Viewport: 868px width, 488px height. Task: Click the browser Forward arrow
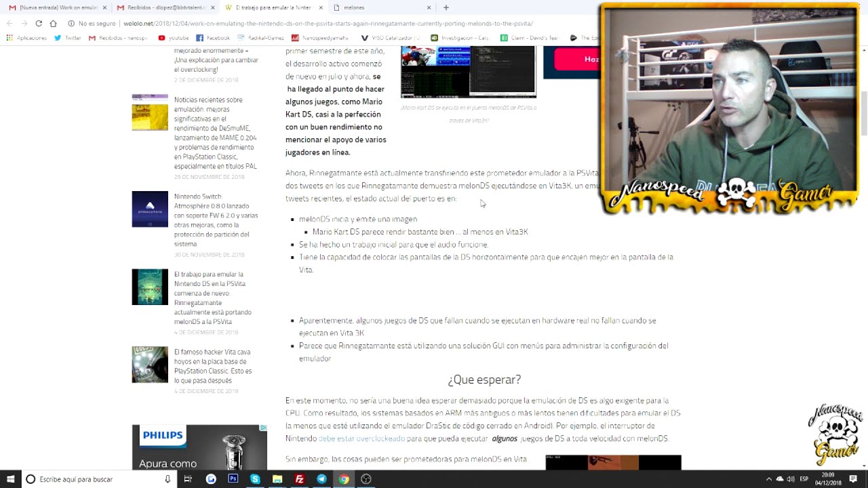coord(24,23)
